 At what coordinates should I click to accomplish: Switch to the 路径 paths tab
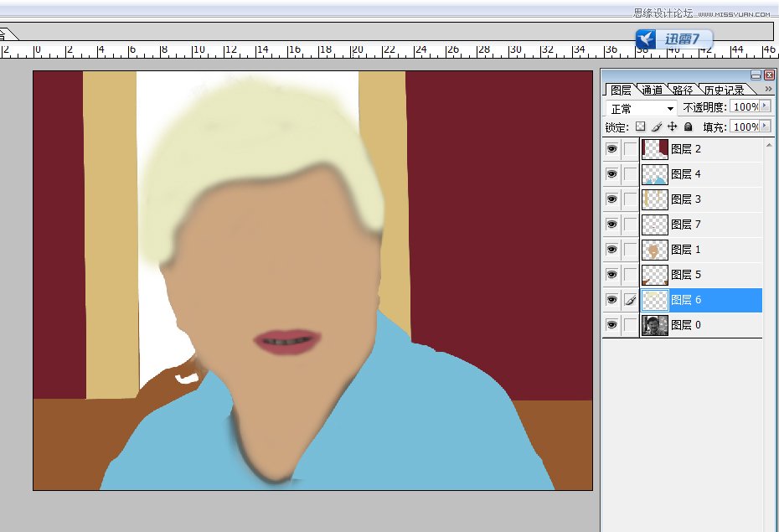pos(683,90)
